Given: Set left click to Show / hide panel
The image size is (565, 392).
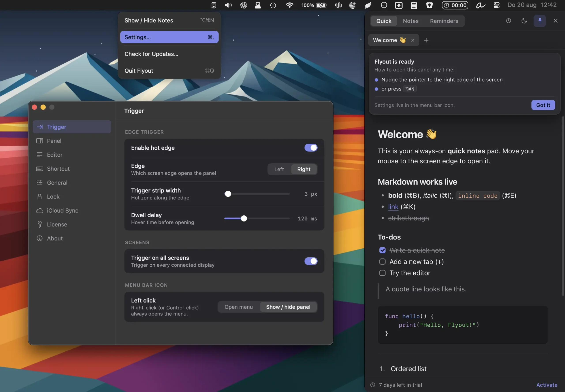Looking at the screenshot, I should (x=288, y=307).
